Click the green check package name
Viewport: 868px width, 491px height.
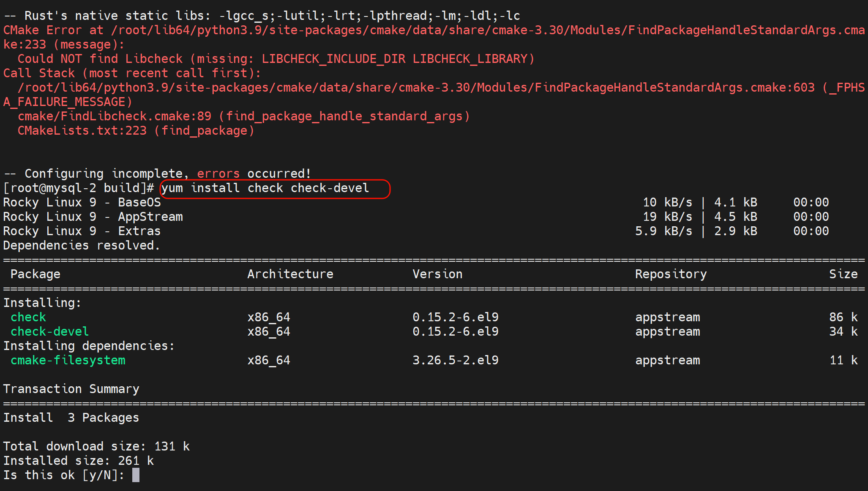tap(28, 317)
